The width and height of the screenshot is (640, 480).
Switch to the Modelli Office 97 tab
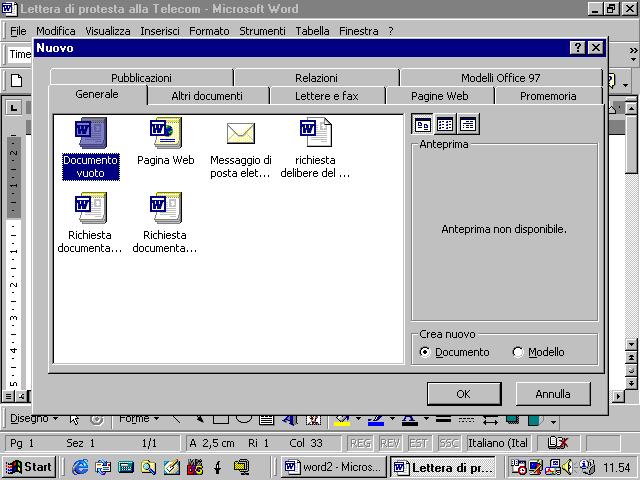[501, 78]
